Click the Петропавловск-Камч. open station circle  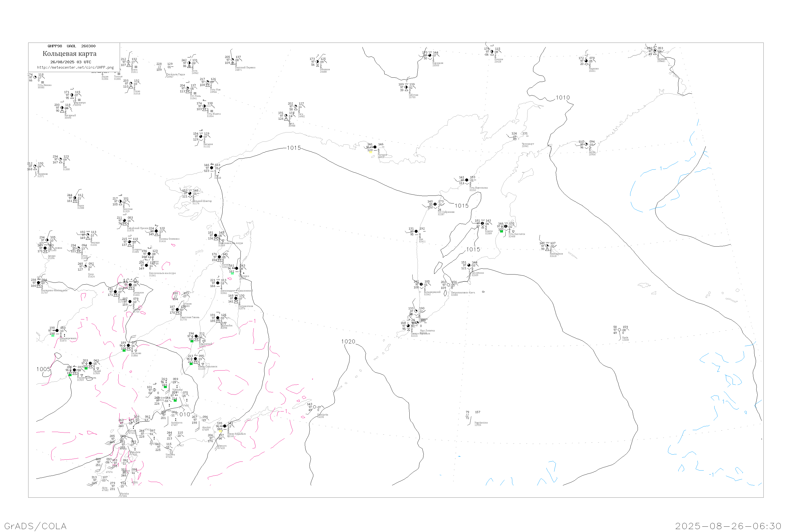pyautogui.click(x=448, y=285)
